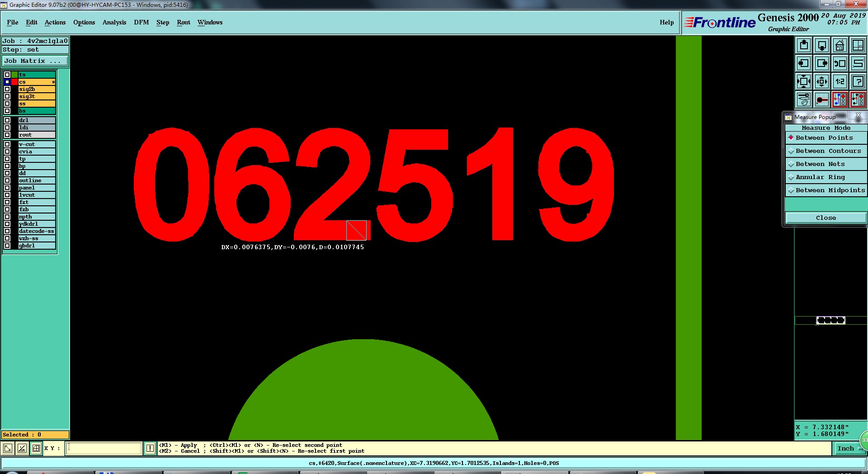The height and width of the screenshot is (474, 868).
Task: Click the small marker on cs layer row
Action: point(53,82)
